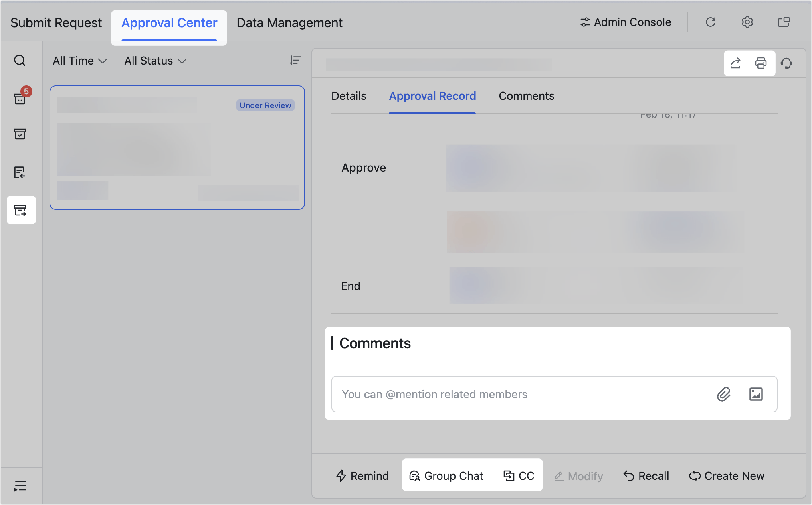Open customer support via headset icon
812x505 pixels.
(787, 63)
